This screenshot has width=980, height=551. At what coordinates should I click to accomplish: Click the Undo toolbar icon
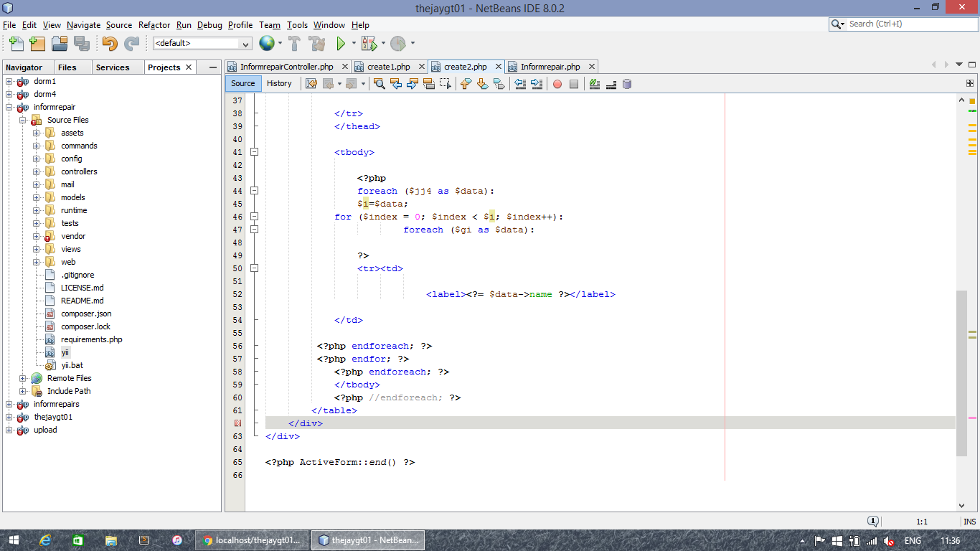pos(110,43)
